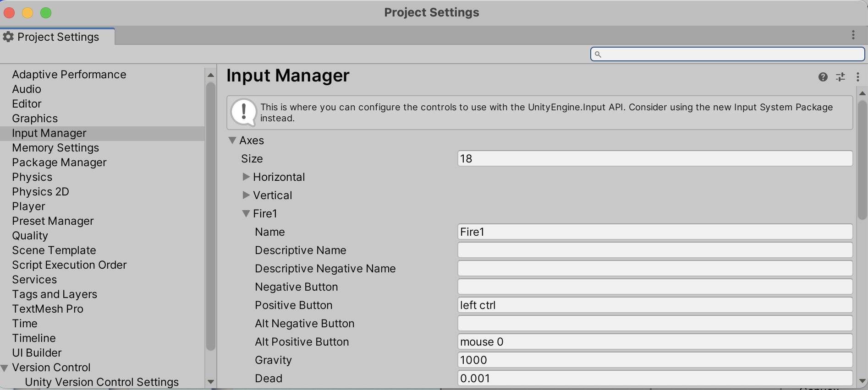
Task: Expand the Horizontal axis entry
Action: pyautogui.click(x=246, y=177)
